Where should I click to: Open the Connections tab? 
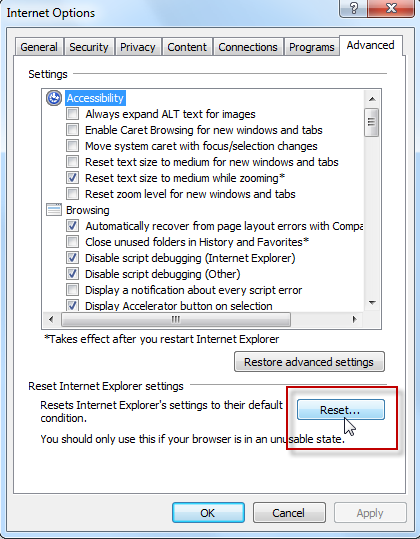248,47
